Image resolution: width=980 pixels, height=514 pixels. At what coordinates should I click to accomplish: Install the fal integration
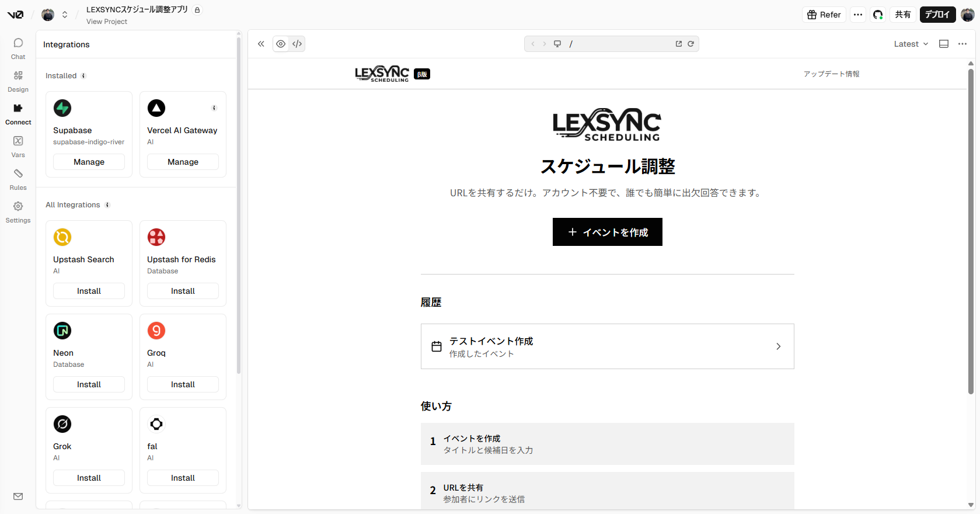coord(183,478)
